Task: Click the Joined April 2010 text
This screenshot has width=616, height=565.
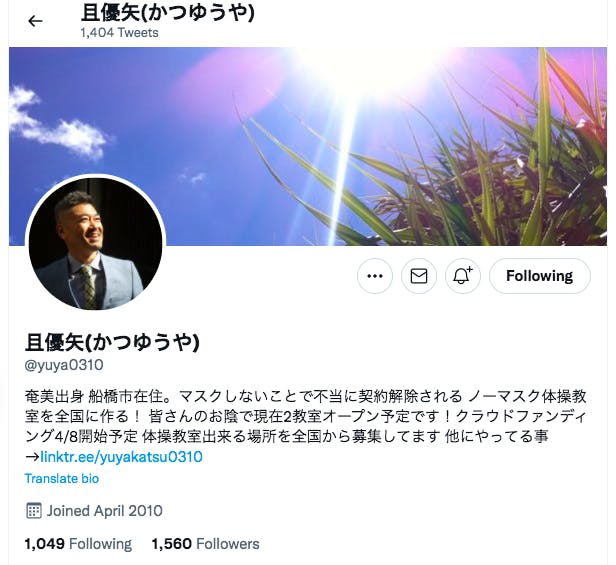Action: click(x=104, y=511)
